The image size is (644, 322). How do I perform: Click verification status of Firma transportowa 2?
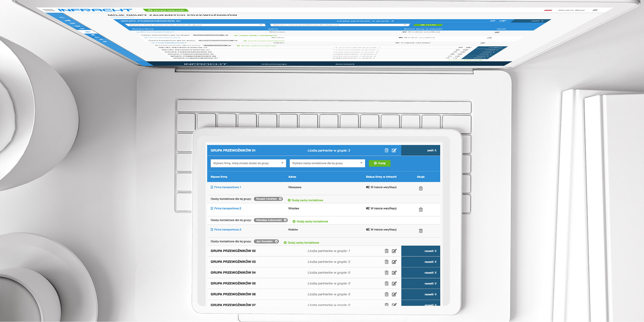pyautogui.click(x=381, y=208)
